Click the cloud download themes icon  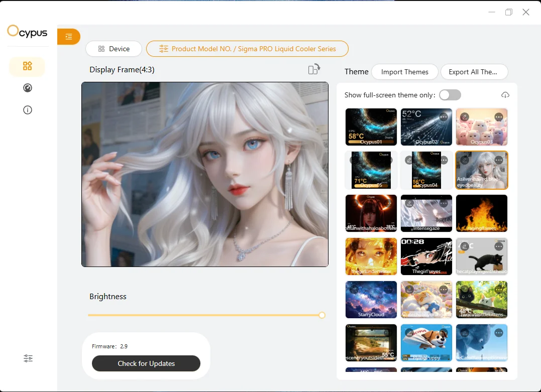(505, 95)
